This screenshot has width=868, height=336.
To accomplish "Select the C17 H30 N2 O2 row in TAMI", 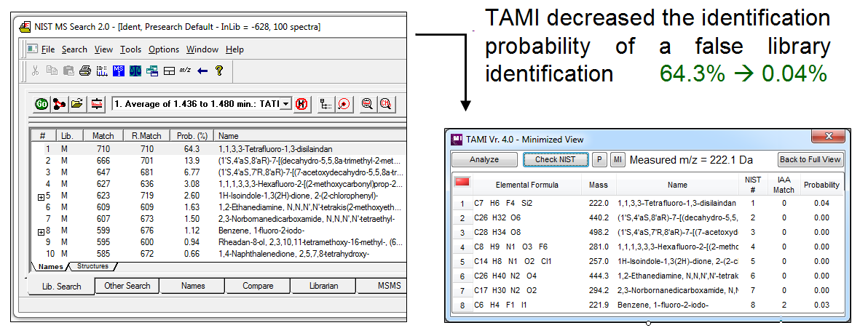I will click(647, 290).
